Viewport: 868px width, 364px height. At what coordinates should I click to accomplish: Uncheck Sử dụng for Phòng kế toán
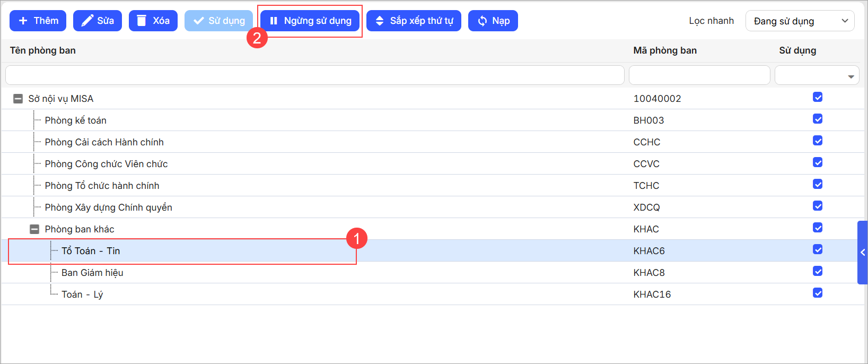pyautogui.click(x=818, y=119)
